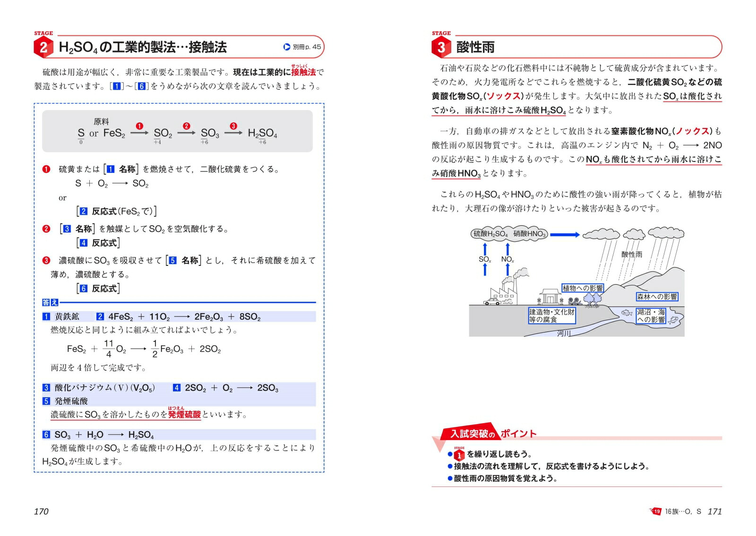Click page number 170
The width and height of the screenshot is (756, 536).
click(42, 511)
